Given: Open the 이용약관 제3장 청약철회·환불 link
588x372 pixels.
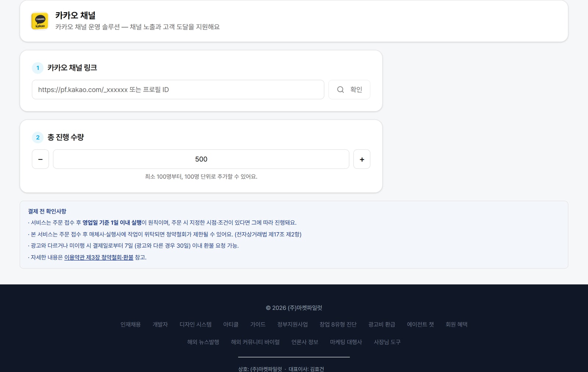Looking at the screenshot, I should pos(99,257).
